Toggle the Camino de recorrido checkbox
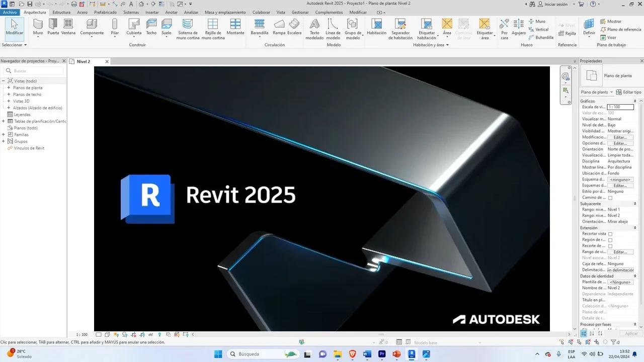The width and height of the screenshot is (644, 362). [610, 197]
